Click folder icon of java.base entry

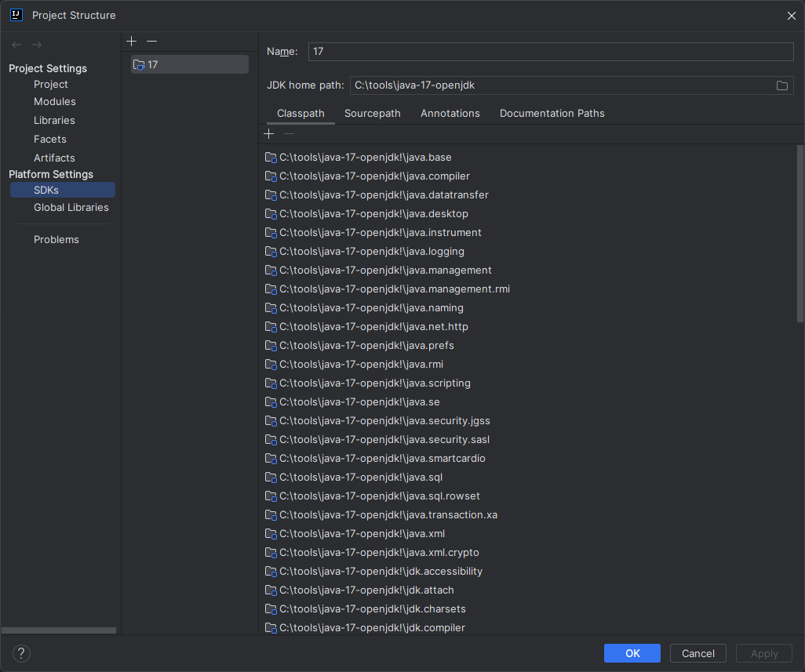point(271,158)
